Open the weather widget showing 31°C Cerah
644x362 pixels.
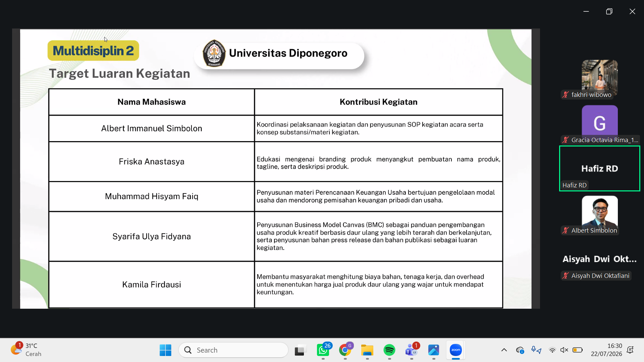point(26,350)
